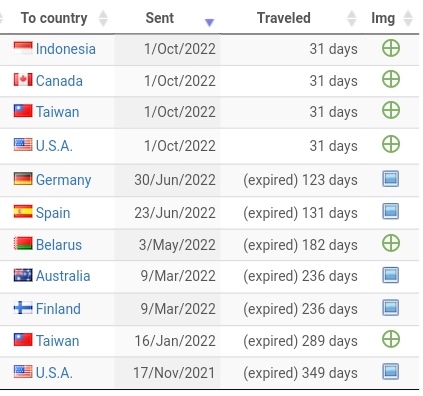Sort by the To country column arrows

[103, 18]
